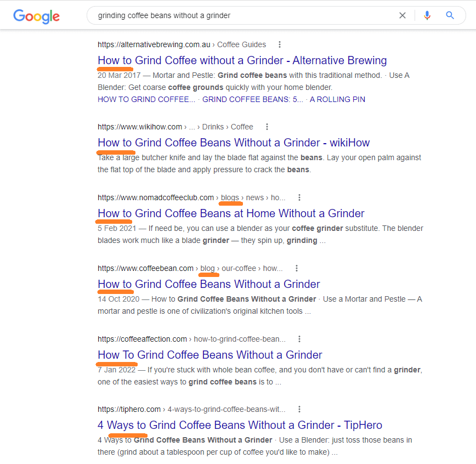Open options menu for alternativebrewing.com.au result

(280, 44)
